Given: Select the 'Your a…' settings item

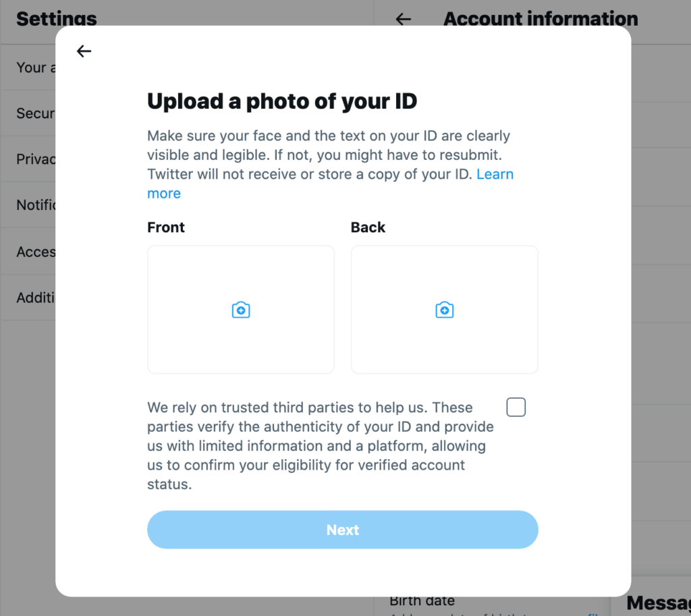Looking at the screenshot, I should (x=31, y=67).
